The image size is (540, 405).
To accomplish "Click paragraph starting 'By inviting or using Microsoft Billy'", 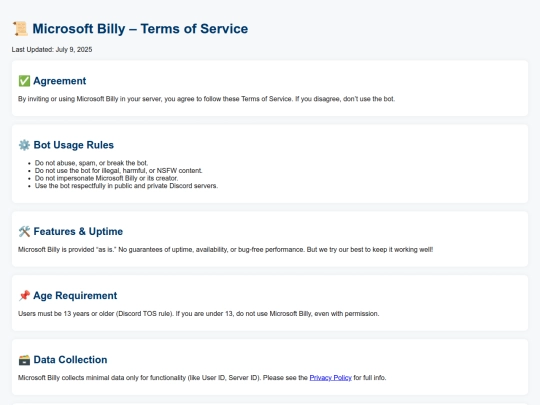I will point(207,99).
